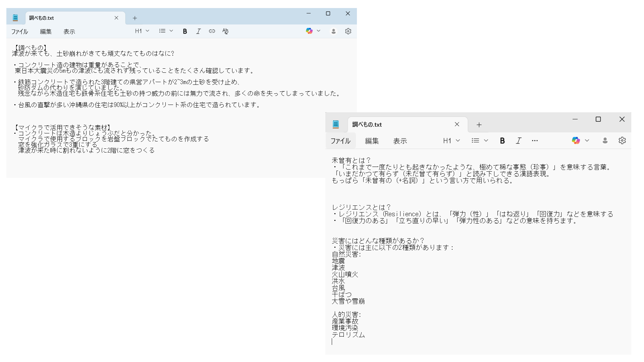Click the テロリズム line

(348, 335)
